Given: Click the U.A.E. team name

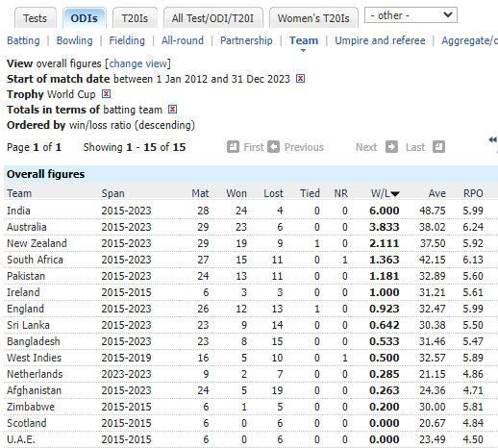Looking at the screenshot, I should [x=21, y=439].
